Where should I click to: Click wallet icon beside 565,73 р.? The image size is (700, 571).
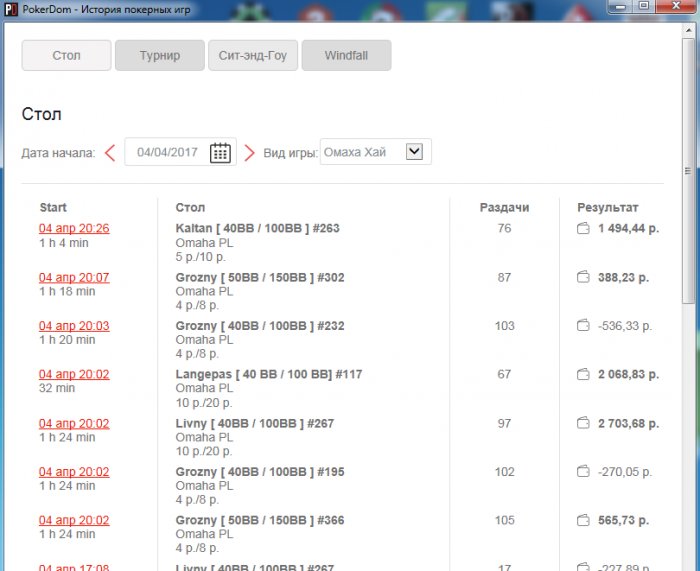[583, 520]
